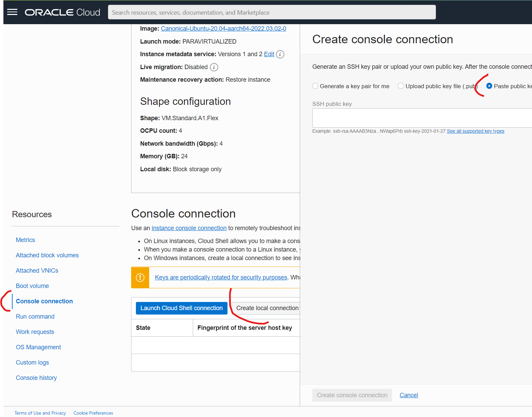This screenshot has height=417, width=532.
Task: Launch Cloud Shell connection
Action: pyautogui.click(x=182, y=308)
